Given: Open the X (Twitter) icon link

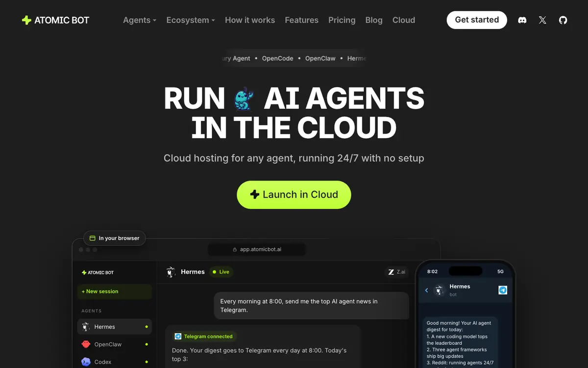Looking at the screenshot, I should [x=542, y=20].
